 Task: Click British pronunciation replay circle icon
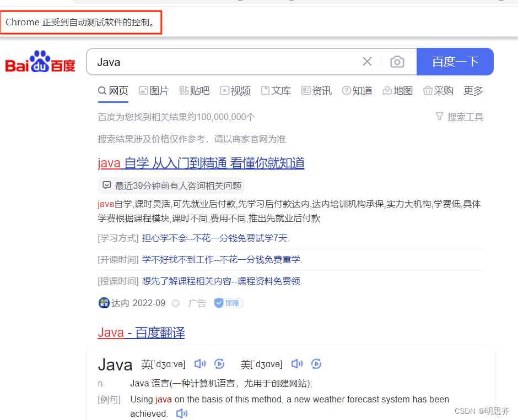tap(219, 364)
